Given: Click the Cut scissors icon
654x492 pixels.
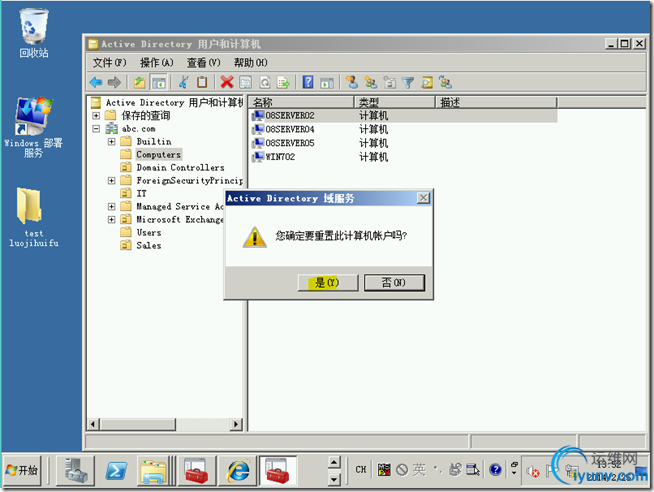Looking at the screenshot, I should coord(183,82).
